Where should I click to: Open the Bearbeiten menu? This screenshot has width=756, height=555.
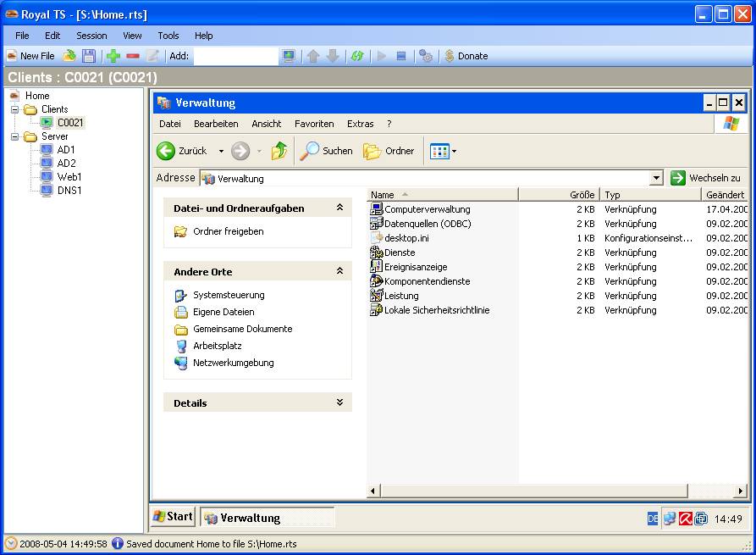216,124
